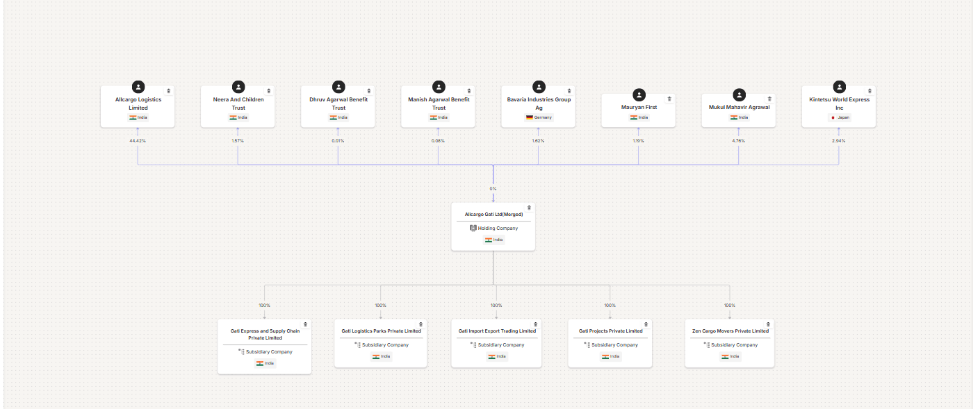The height and width of the screenshot is (409, 980).
Task: Click trash icon on Neera And Children Trust
Action: 269,91
